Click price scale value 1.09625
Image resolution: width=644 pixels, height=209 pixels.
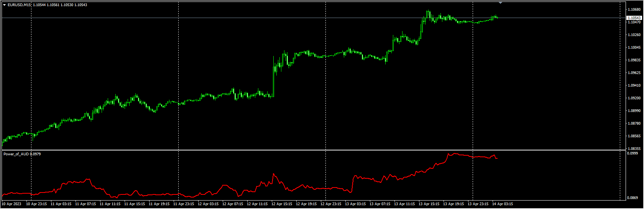(634, 73)
